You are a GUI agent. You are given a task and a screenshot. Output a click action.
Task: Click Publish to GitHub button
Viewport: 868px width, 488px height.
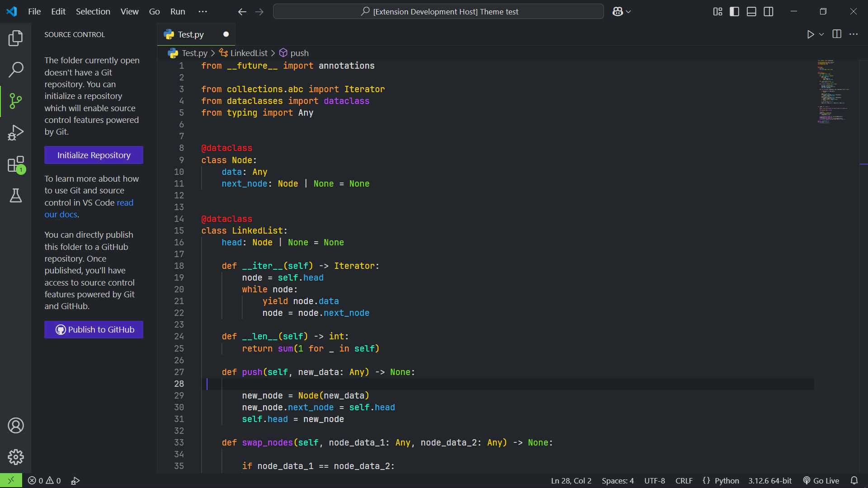[x=94, y=330]
